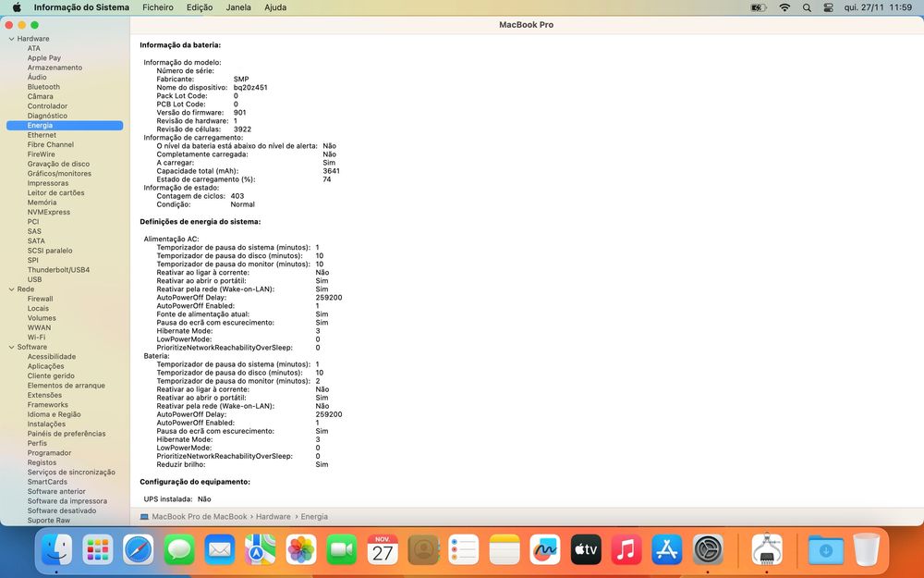Open Messages app in dock

pos(179,549)
